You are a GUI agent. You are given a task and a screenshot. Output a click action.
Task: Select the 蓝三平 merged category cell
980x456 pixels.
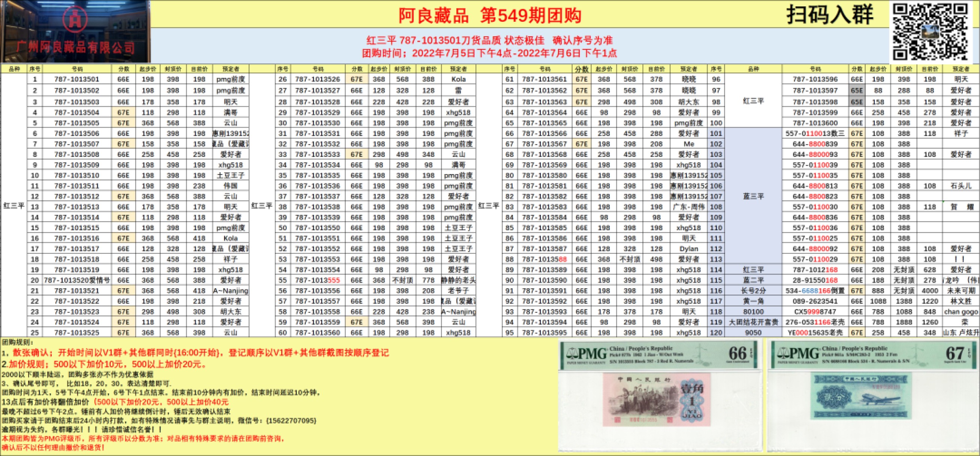753,196
